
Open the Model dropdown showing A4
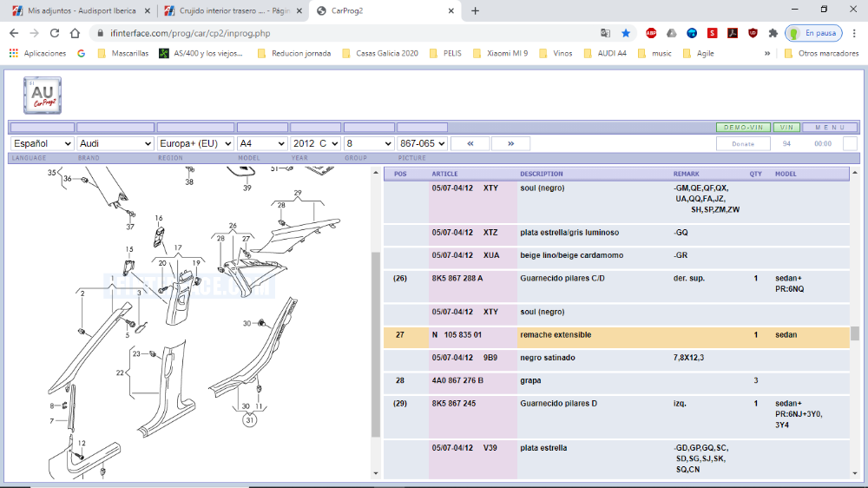point(262,143)
